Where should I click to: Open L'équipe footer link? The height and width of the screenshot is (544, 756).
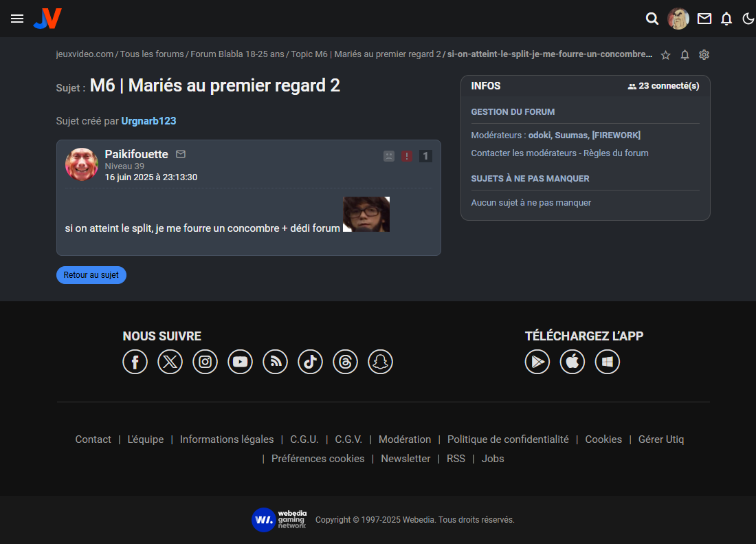coord(146,439)
